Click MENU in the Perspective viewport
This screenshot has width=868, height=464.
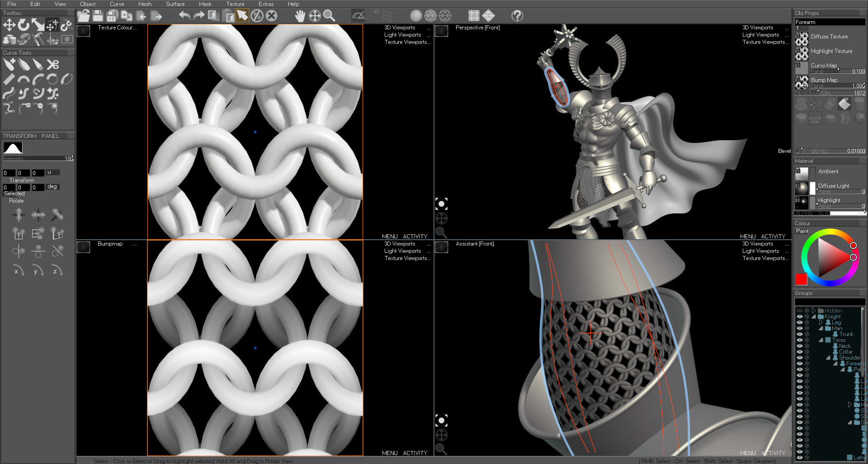point(747,236)
